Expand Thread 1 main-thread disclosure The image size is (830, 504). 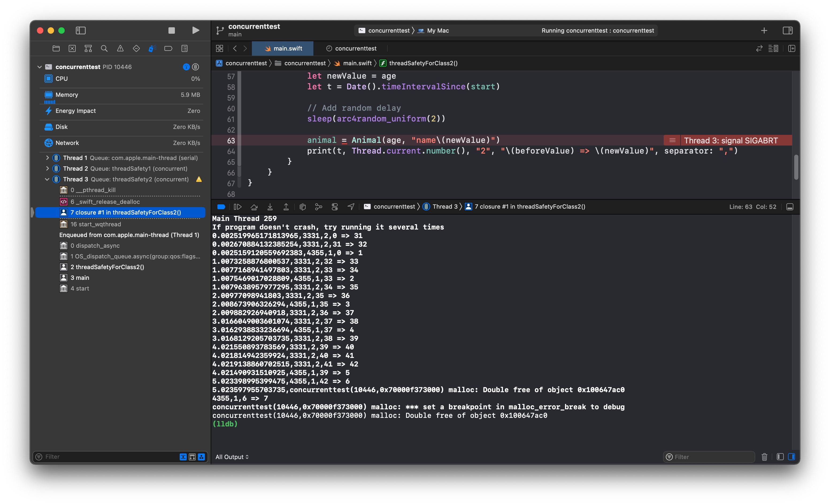click(x=47, y=158)
